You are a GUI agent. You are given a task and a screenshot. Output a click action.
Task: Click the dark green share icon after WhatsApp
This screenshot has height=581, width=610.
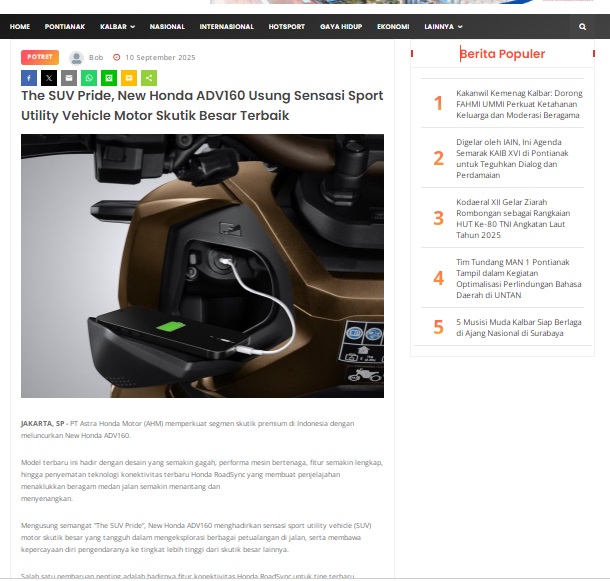pos(109,78)
